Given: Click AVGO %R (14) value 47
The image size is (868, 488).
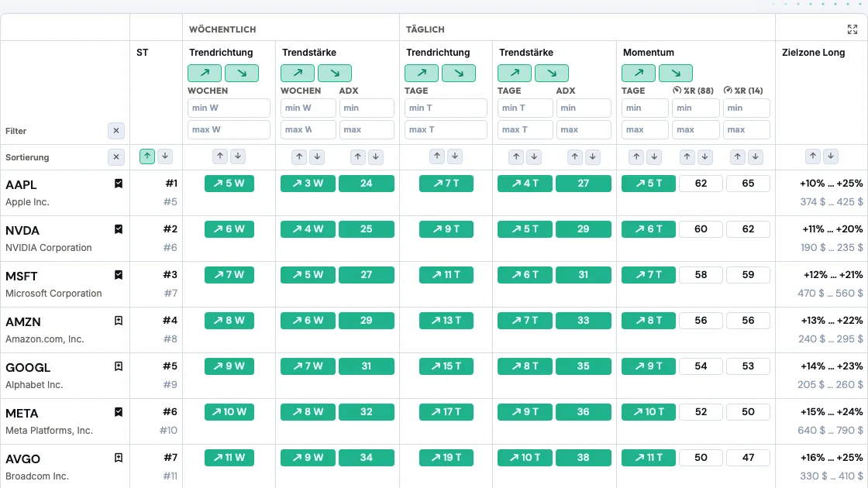Looking at the screenshot, I should [748, 458].
